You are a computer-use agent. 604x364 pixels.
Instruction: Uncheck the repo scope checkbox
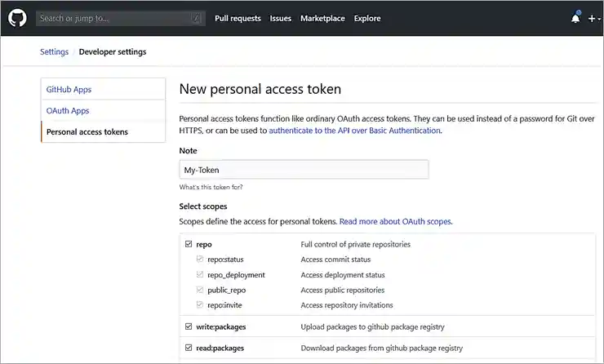[189, 244]
